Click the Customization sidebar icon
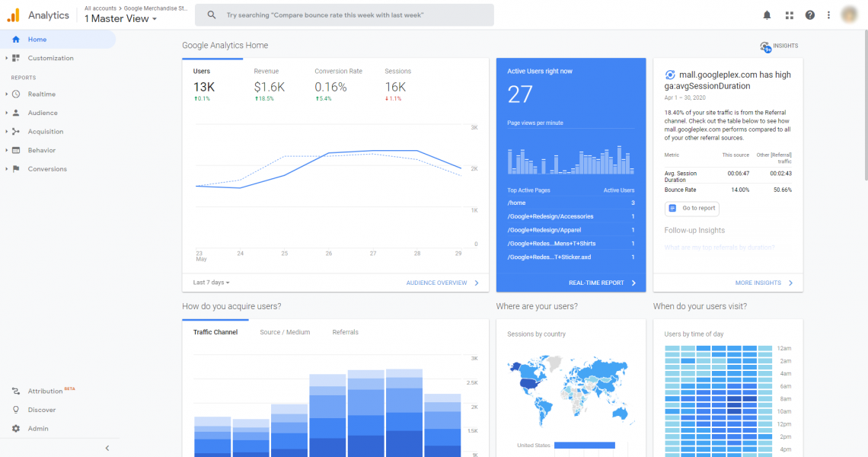This screenshot has width=868, height=457. [x=17, y=58]
